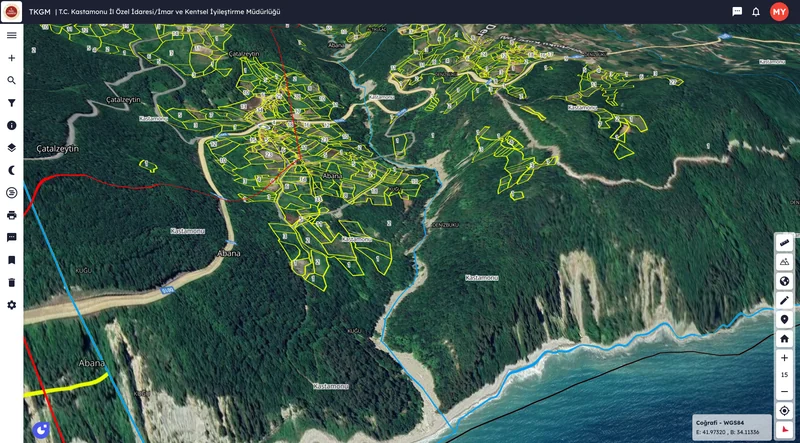
Task: Open the hamburger menu in left sidebar
Action: coord(11,35)
